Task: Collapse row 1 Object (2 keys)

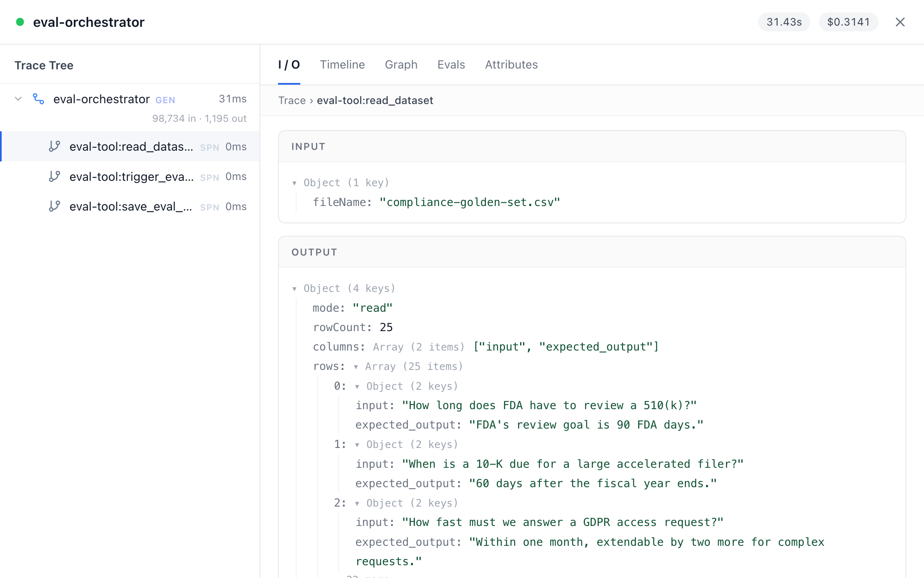Action: [x=357, y=445]
